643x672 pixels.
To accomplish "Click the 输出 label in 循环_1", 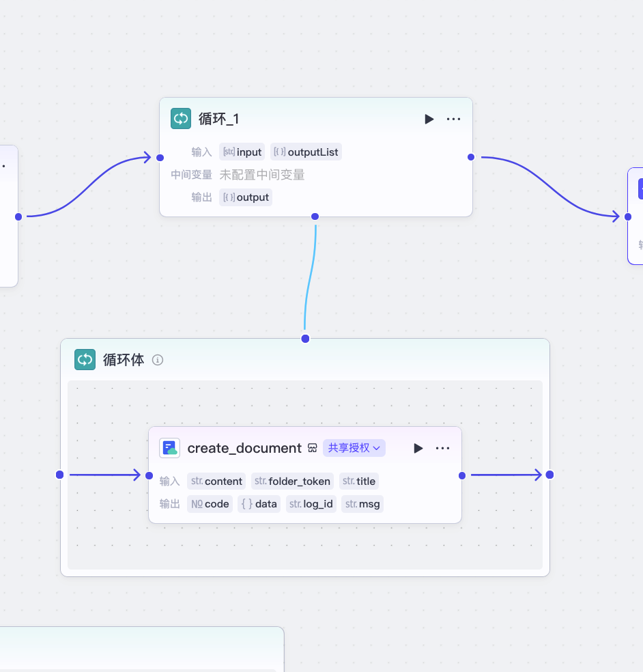I will click(201, 197).
